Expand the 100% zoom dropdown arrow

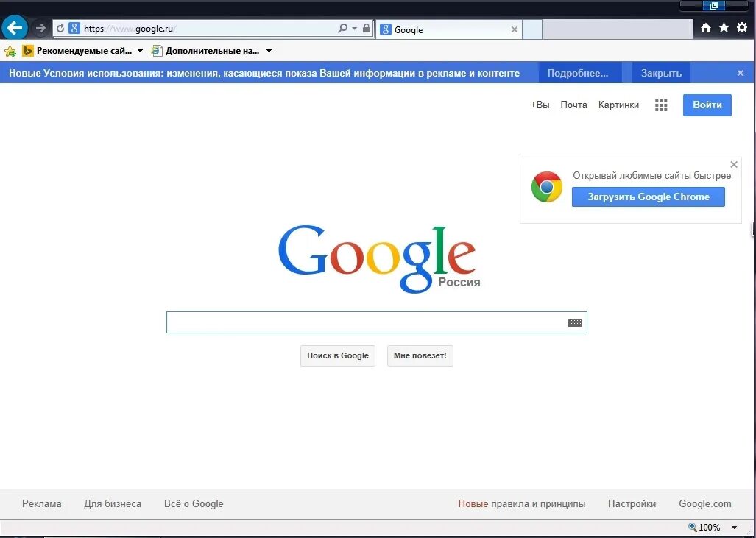(x=735, y=528)
